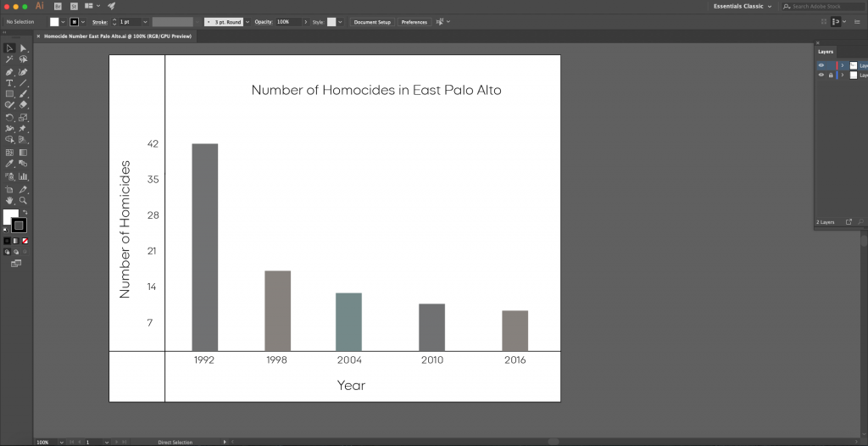Select the Magic Wand tool
Image resolution: width=868 pixels, height=446 pixels.
9,59
